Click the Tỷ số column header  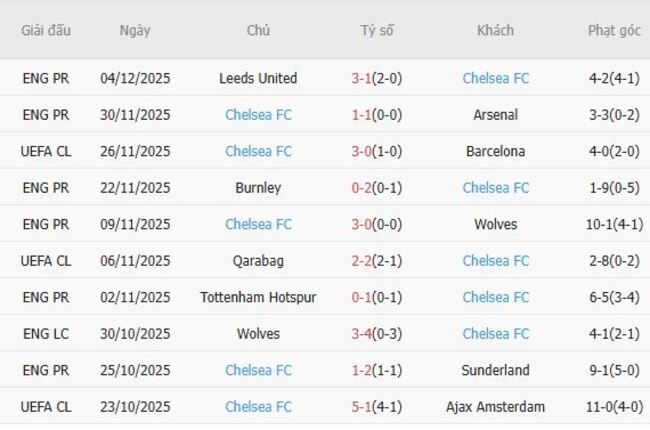377,30
